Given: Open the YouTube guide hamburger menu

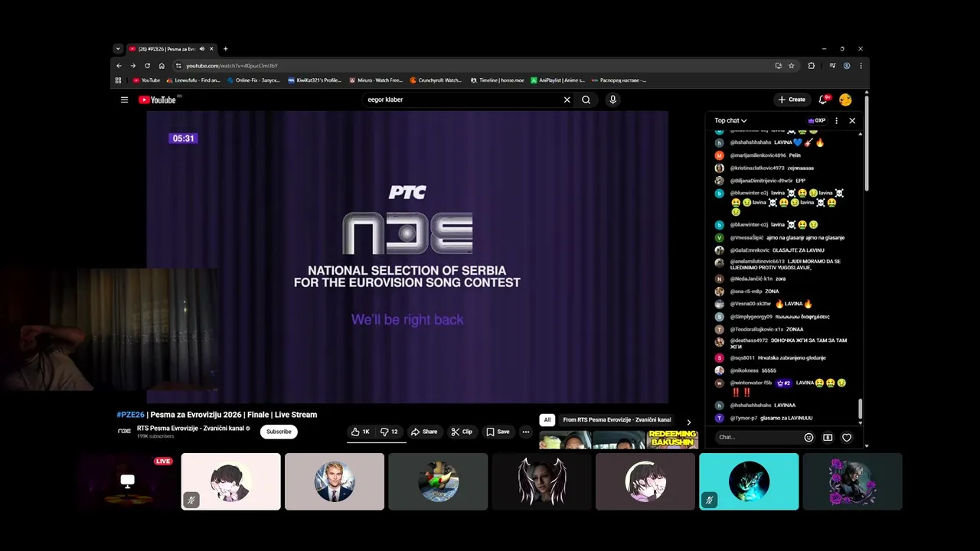Looking at the screenshot, I should pyautogui.click(x=124, y=99).
